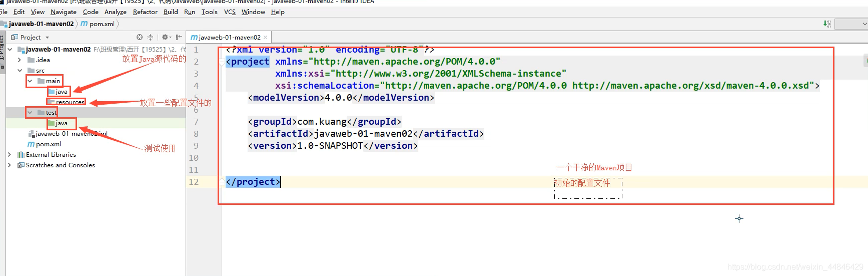Collapse the javaweb-01-maven02 root project node
The image size is (868, 276).
pos(10,49)
